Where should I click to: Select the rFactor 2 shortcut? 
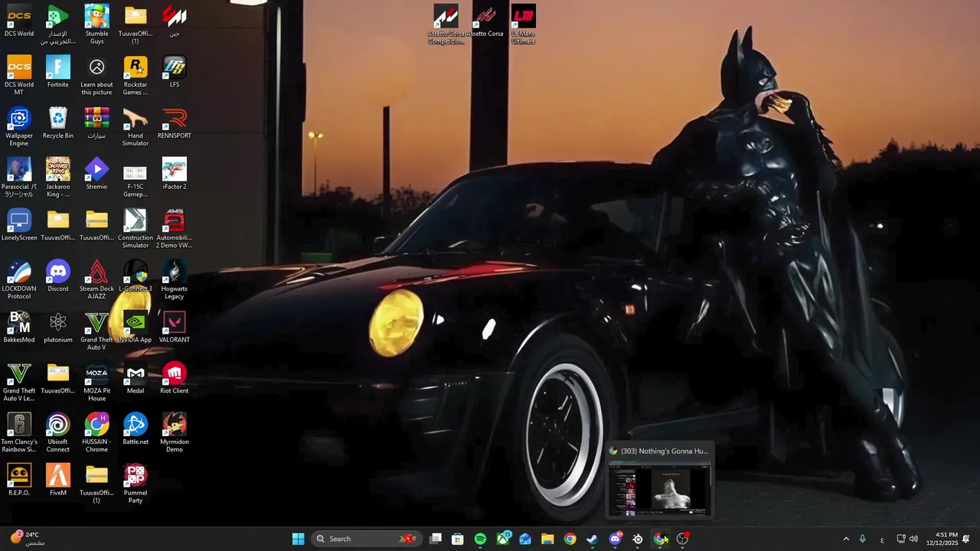click(175, 174)
